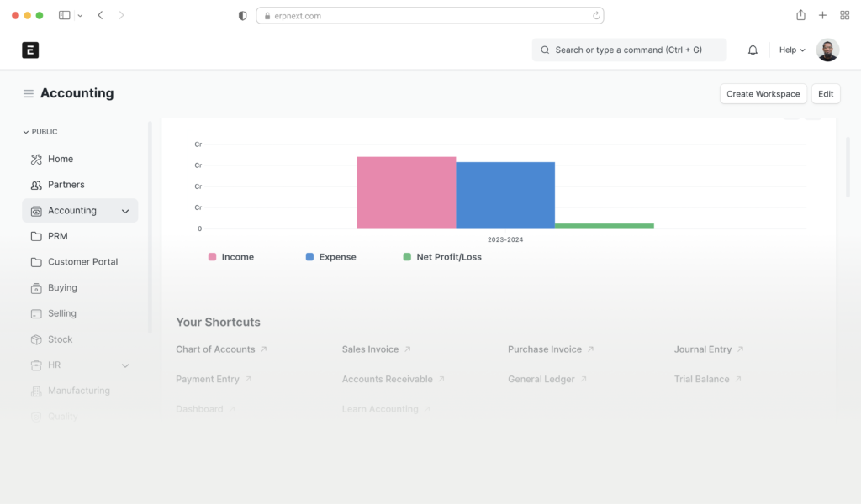Toggle the sidebar hamburger menu icon

[x=29, y=94]
